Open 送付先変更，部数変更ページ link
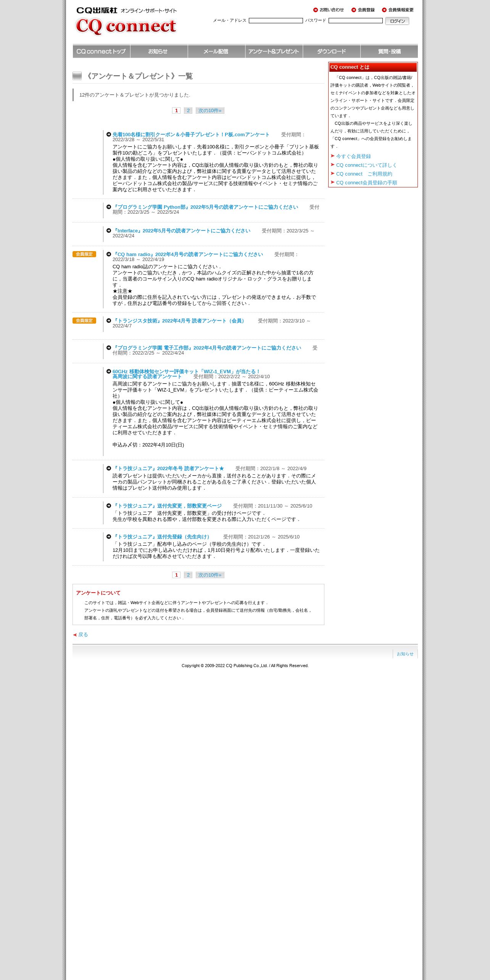 (167, 506)
